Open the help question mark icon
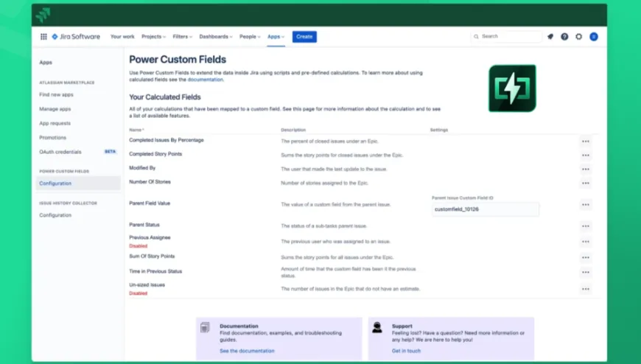 [564, 36]
